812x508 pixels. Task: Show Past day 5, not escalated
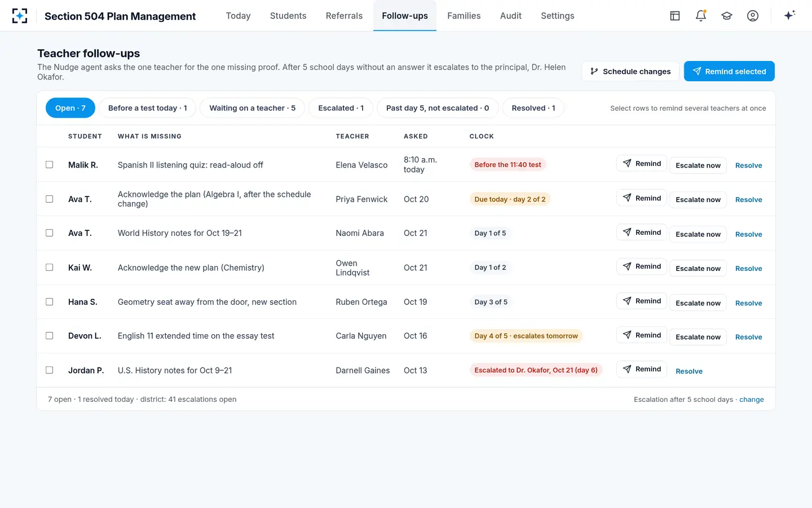click(x=438, y=108)
